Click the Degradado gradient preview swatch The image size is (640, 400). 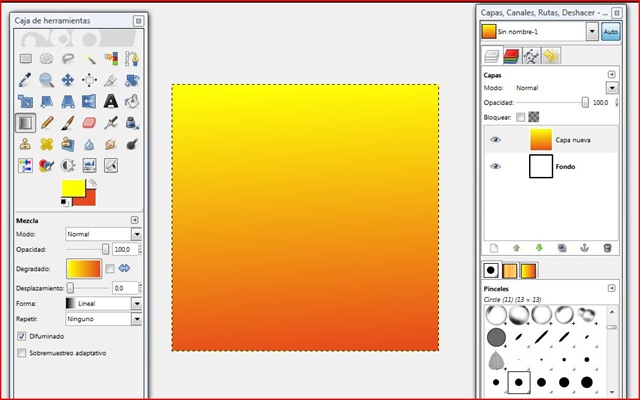[x=84, y=269]
